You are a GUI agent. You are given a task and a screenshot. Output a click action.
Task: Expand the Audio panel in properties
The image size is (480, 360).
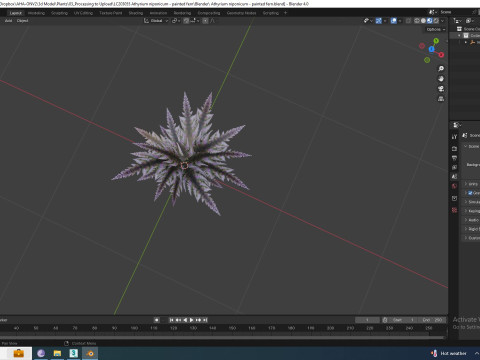point(466,220)
